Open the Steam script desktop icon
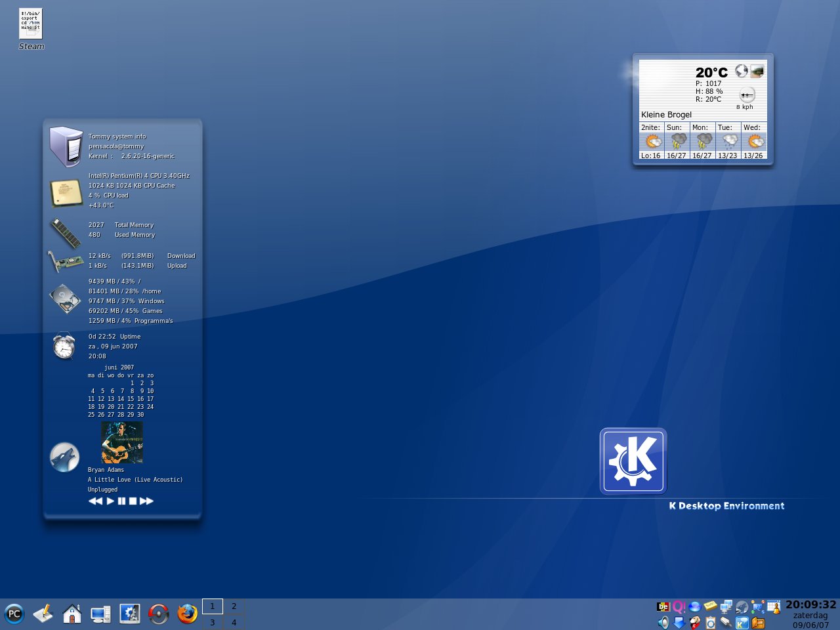Screen dimensions: 840x630 (x=31, y=30)
